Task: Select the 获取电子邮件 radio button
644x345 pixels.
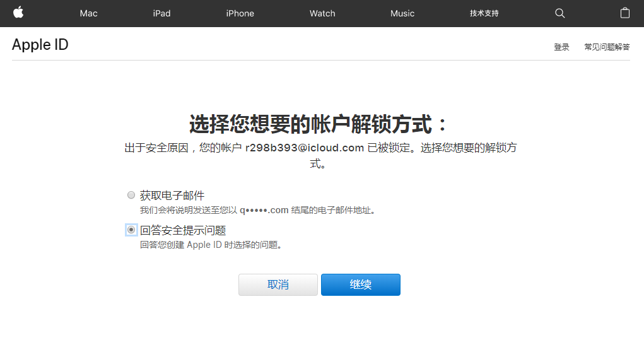Action: point(131,195)
